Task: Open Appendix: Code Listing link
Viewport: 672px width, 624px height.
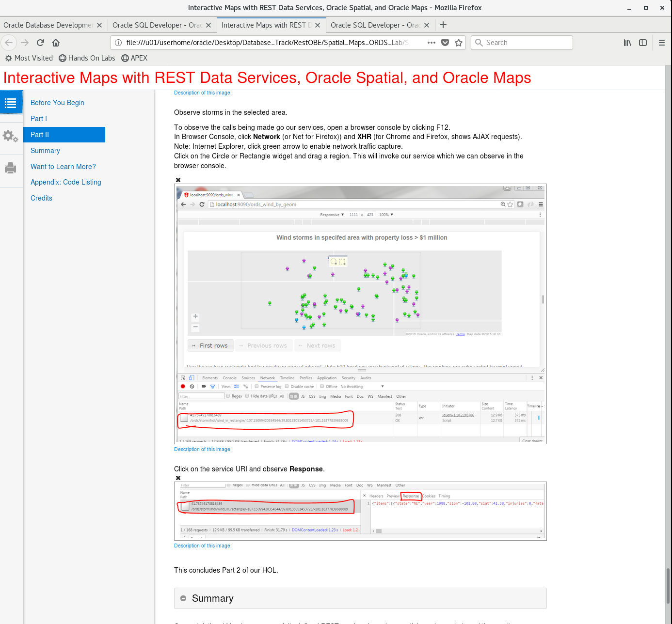Action: pos(66,182)
